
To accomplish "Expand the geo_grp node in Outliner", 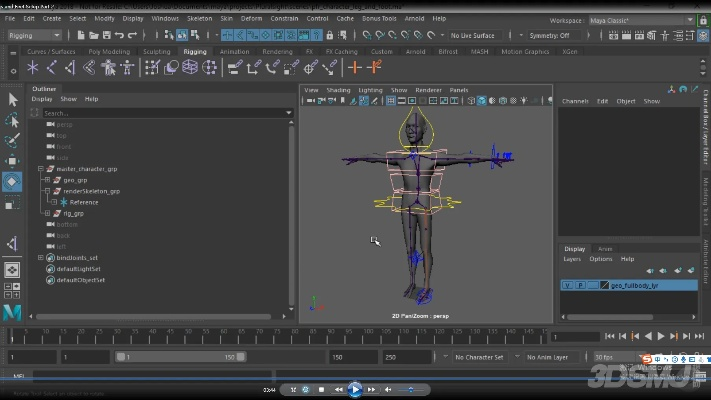I will (x=47, y=180).
